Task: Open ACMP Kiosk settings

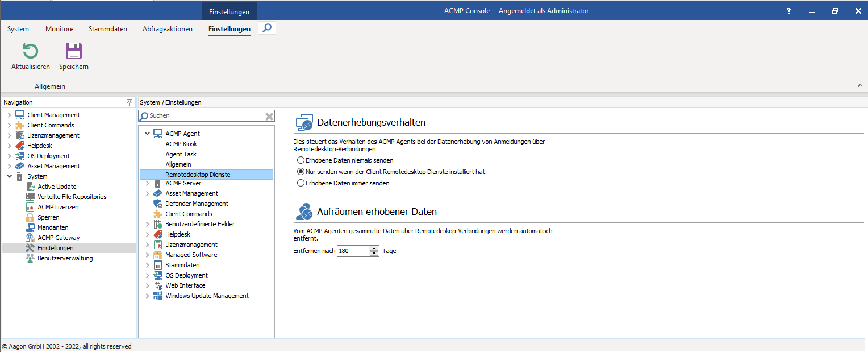Action: pos(181,144)
